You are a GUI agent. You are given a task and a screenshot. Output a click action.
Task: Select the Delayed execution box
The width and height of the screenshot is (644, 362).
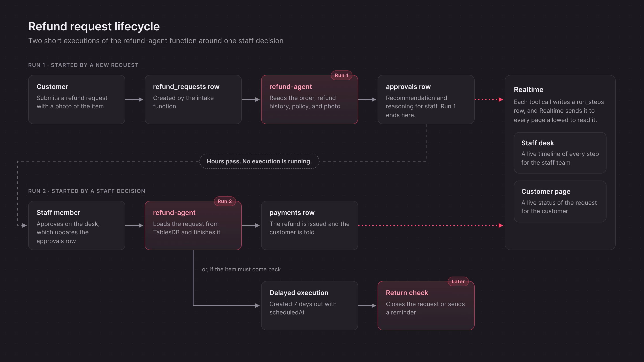tap(309, 306)
